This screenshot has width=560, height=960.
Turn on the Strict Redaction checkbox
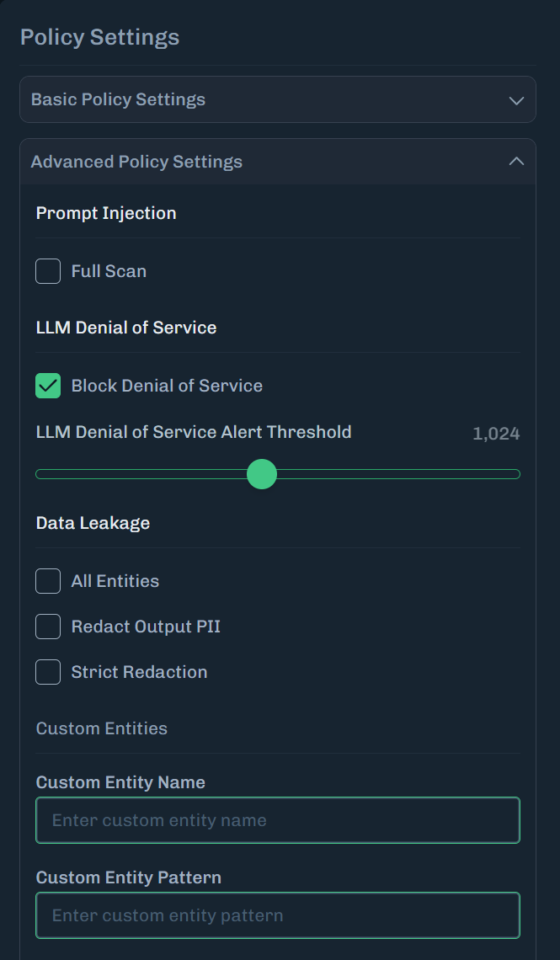click(48, 672)
